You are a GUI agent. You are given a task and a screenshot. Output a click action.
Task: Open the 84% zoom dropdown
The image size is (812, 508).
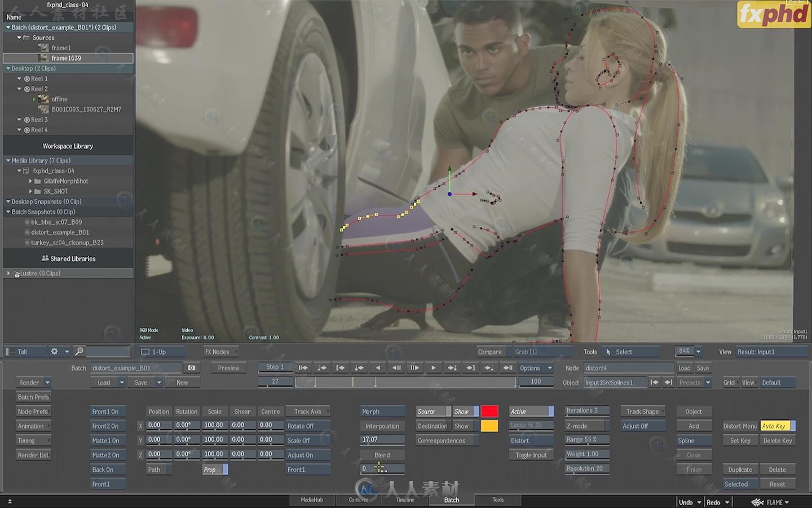698,352
